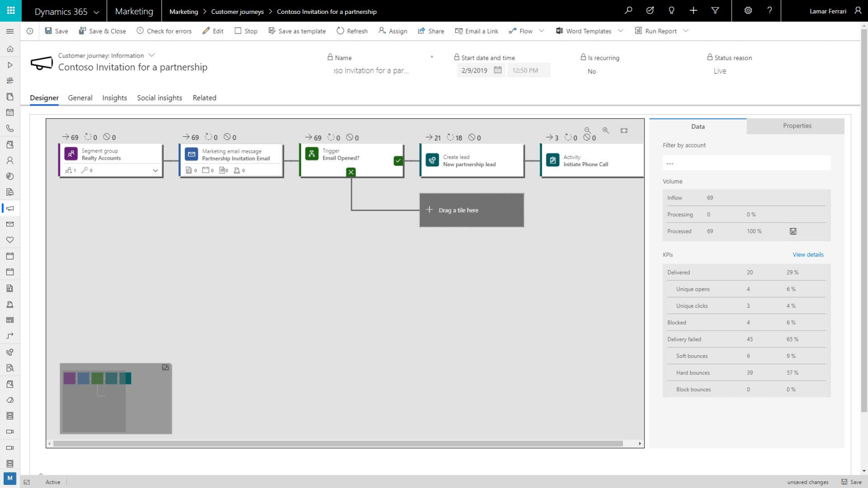Click Save & Close button

click(x=102, y=31)
